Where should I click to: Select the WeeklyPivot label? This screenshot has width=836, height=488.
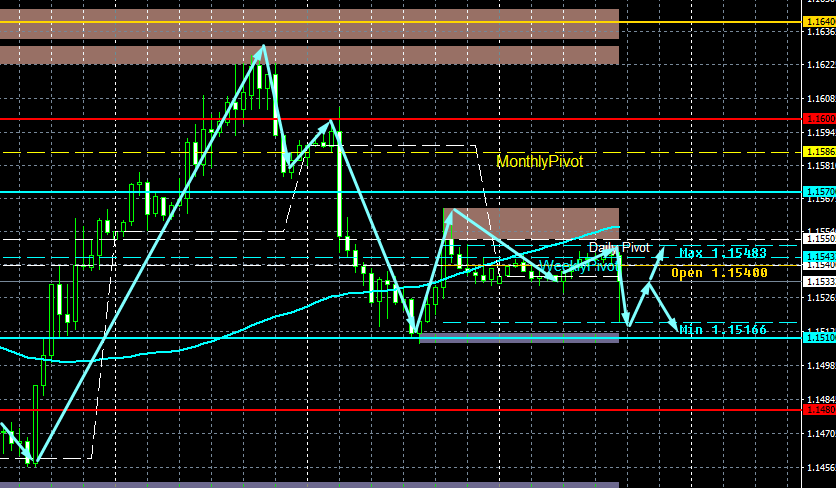click(x=580, y=266)
